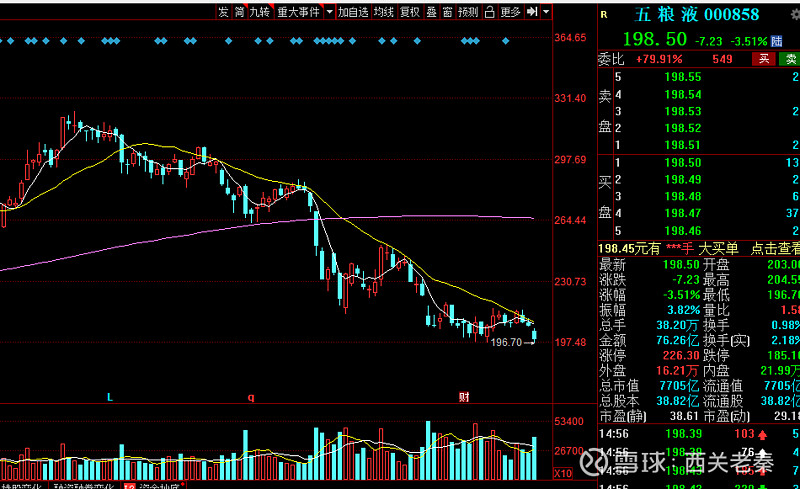The height and width of the screenshot is (489, 800).
Task: Select sell level 5 price 198.55
Action: (x=683, y=77)
